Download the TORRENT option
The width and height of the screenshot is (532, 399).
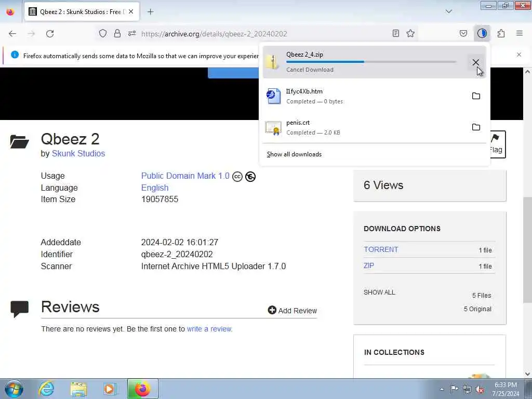click(x=381, y=249)
